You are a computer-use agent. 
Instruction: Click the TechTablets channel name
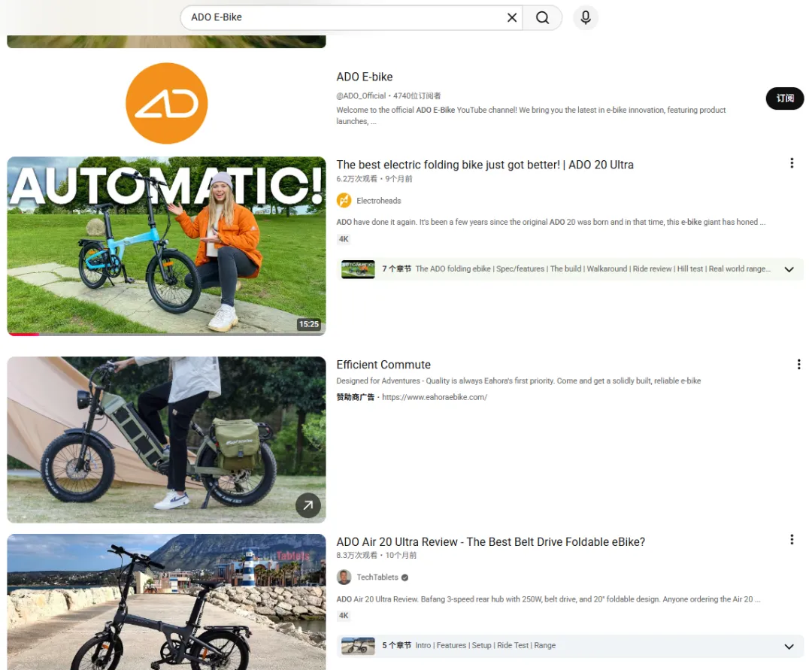(x=377, y=578)
